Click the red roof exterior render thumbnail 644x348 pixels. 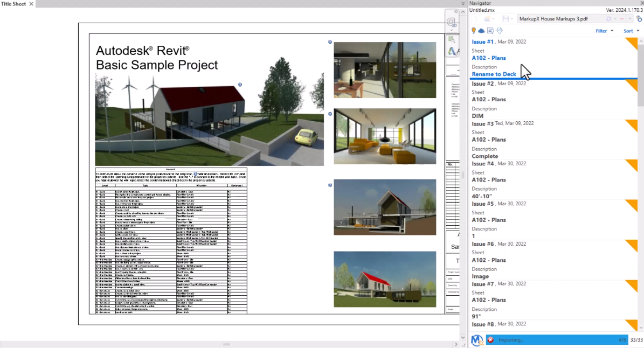[x=385, y=279]
